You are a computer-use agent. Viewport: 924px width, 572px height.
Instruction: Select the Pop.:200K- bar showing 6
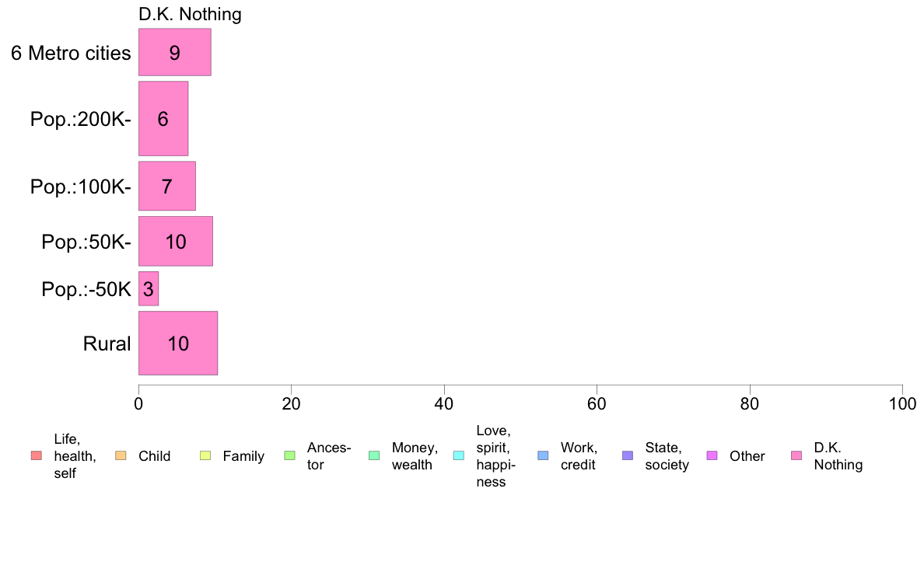click(163, 119)
